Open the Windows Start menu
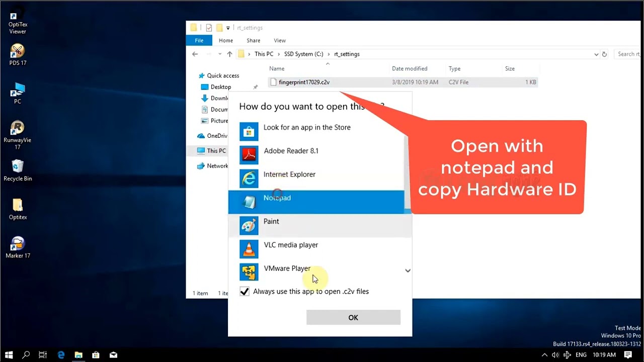Viewport: 644px width, 362px height. [x=9, y=355]
